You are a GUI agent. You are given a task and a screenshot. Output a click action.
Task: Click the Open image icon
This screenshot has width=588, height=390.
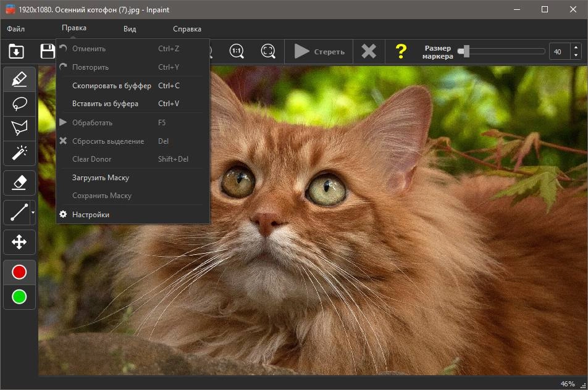16,51
